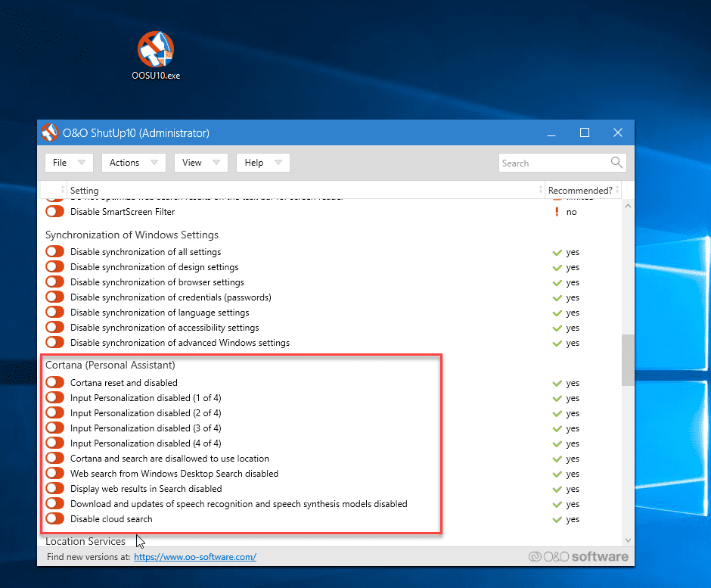The height and width of the screenshot is (588, 711).
Task: Click the Location Services heading
Action: point(85,541)
